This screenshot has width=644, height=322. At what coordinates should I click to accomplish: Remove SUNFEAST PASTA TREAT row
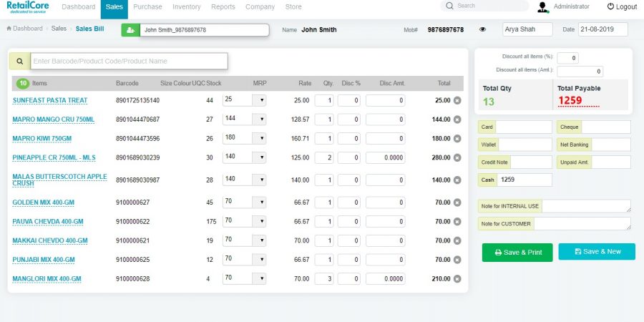(x=457, y=100)
